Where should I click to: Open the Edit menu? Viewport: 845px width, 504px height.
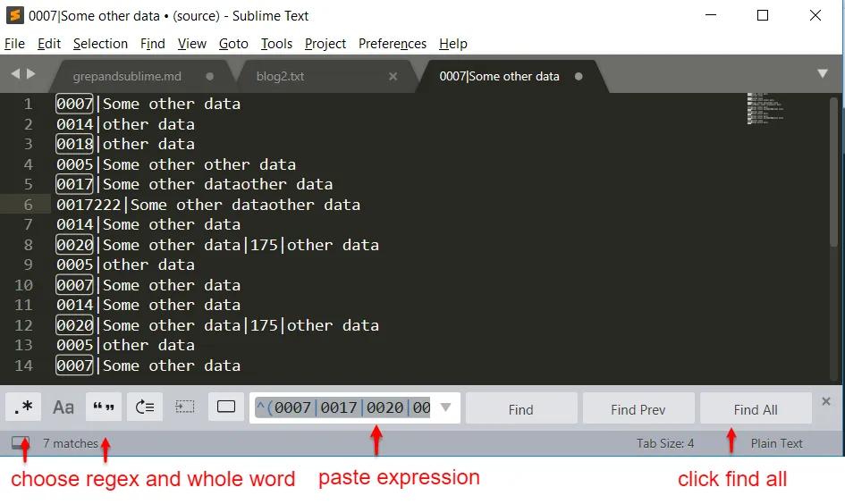tap(49, 44)
